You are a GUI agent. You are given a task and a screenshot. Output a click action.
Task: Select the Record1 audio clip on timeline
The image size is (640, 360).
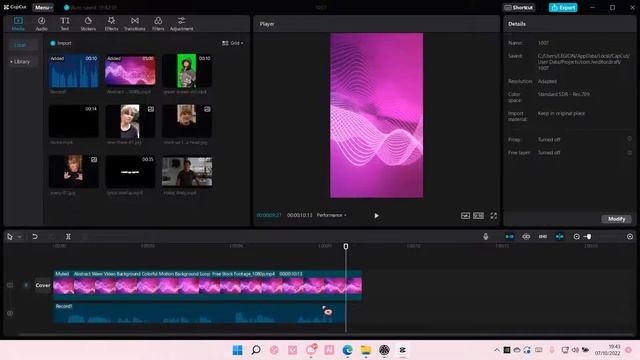point(199,313)
